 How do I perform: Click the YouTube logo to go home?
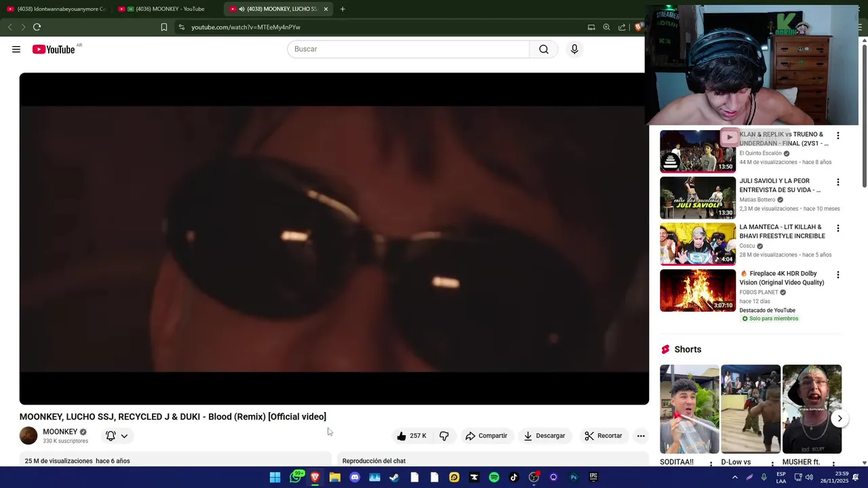coord(54,49)
